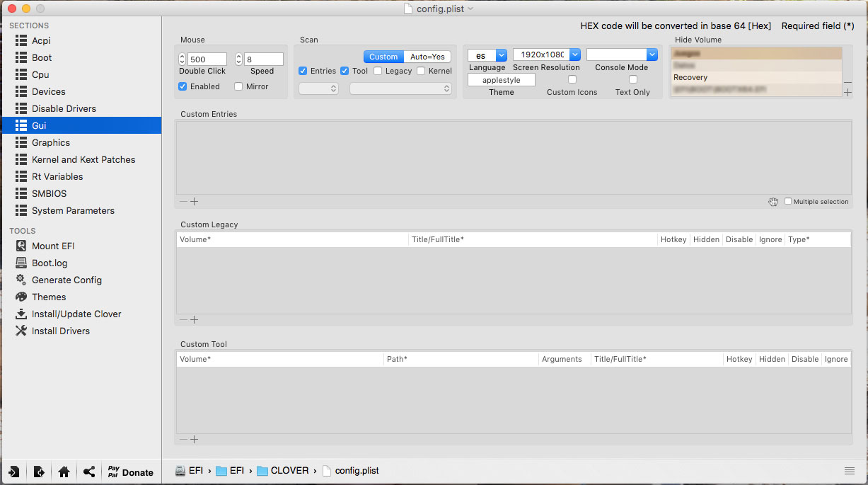Select the Auto=Yes scan option
This screenshot has height=485, width=868.
427,57
